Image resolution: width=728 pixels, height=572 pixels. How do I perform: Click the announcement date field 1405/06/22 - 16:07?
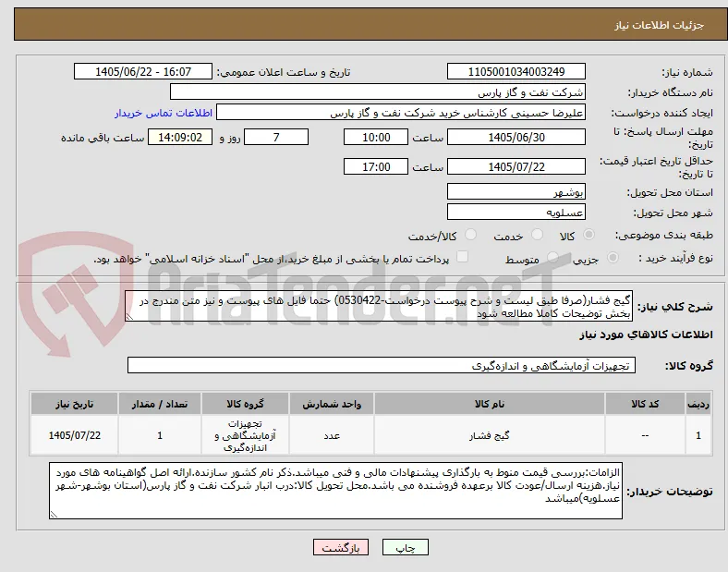143,72
